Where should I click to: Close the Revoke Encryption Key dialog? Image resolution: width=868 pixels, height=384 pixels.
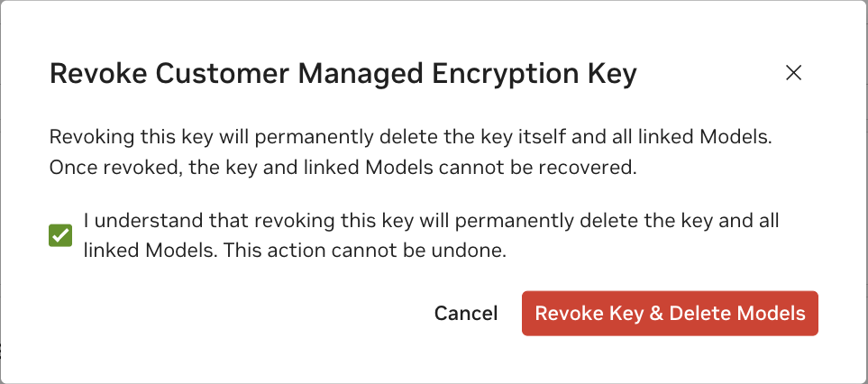(x=793, y=73)
